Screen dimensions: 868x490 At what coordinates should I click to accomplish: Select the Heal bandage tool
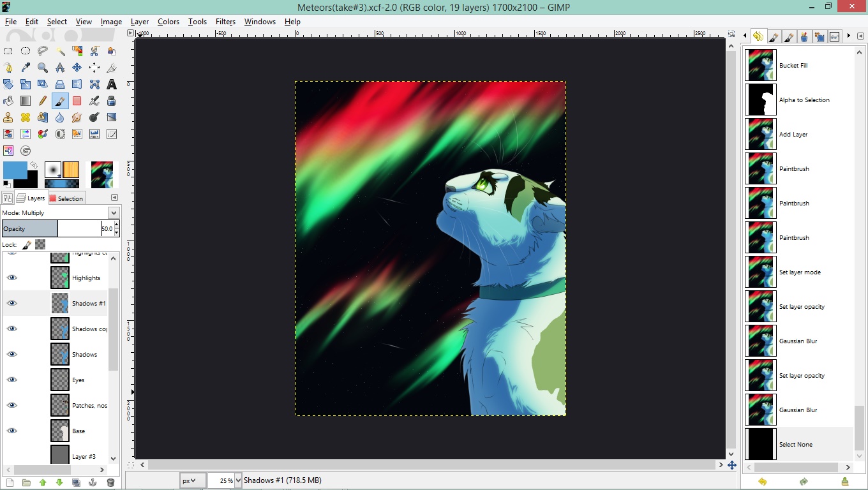[x=26, y=117]
